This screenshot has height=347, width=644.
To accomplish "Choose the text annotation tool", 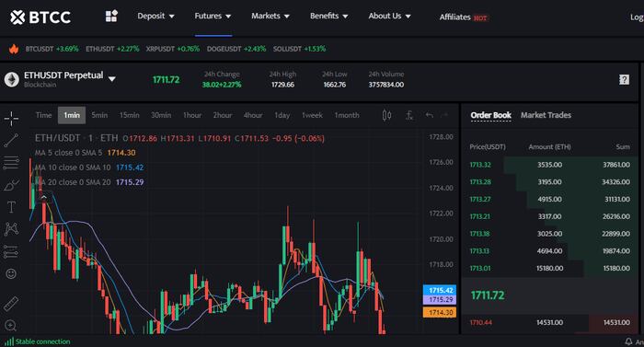I will (x=11, y=207).
